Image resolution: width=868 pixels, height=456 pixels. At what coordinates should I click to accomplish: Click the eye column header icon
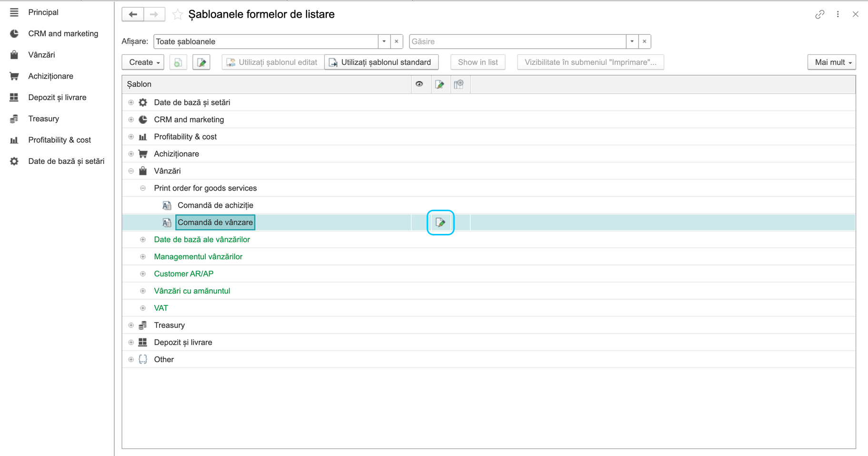419,84
